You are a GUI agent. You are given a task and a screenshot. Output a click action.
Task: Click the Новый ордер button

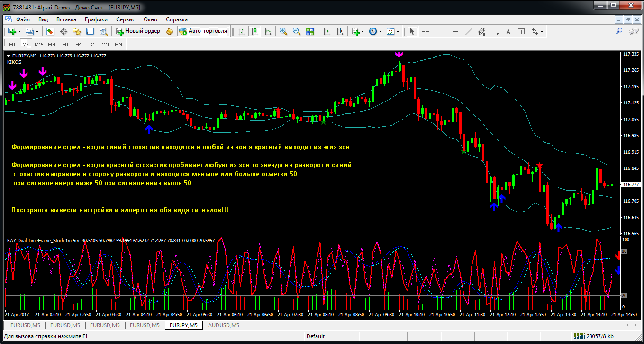pos(138,31)
